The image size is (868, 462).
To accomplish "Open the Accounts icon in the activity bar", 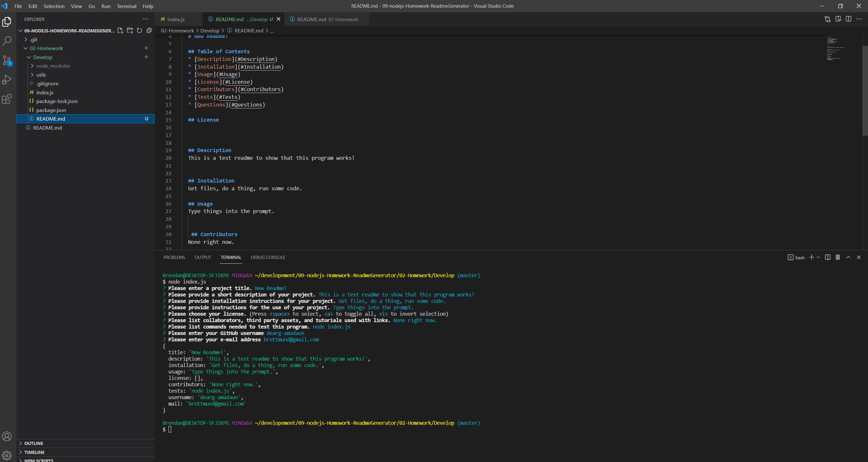I will tap(7, 436).
